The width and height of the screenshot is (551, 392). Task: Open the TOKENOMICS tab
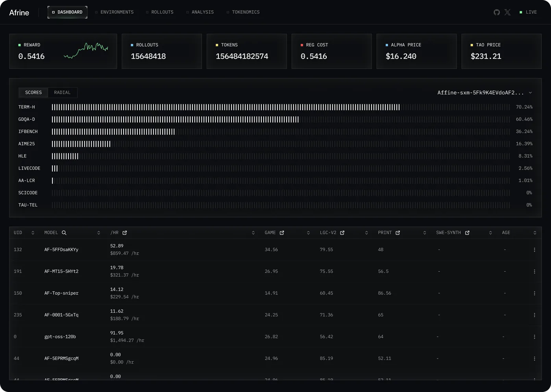click(x=243, y=12)
